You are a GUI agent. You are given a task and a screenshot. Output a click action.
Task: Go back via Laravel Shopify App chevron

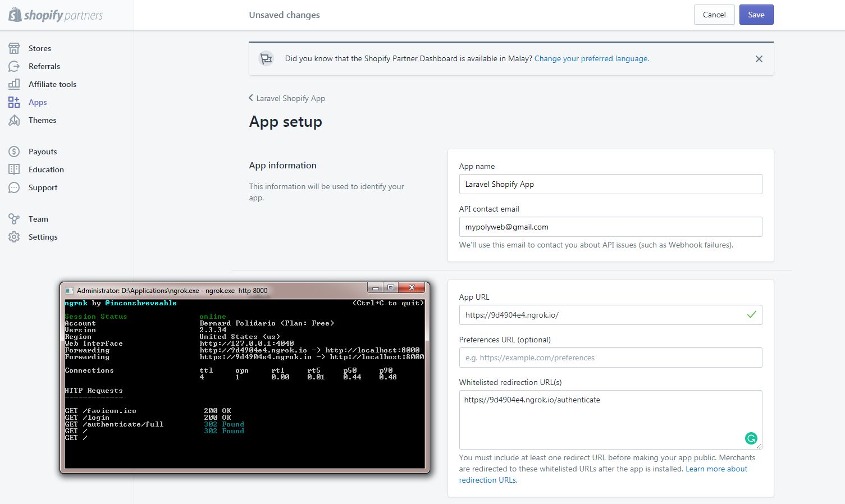(x=251, y=98)
